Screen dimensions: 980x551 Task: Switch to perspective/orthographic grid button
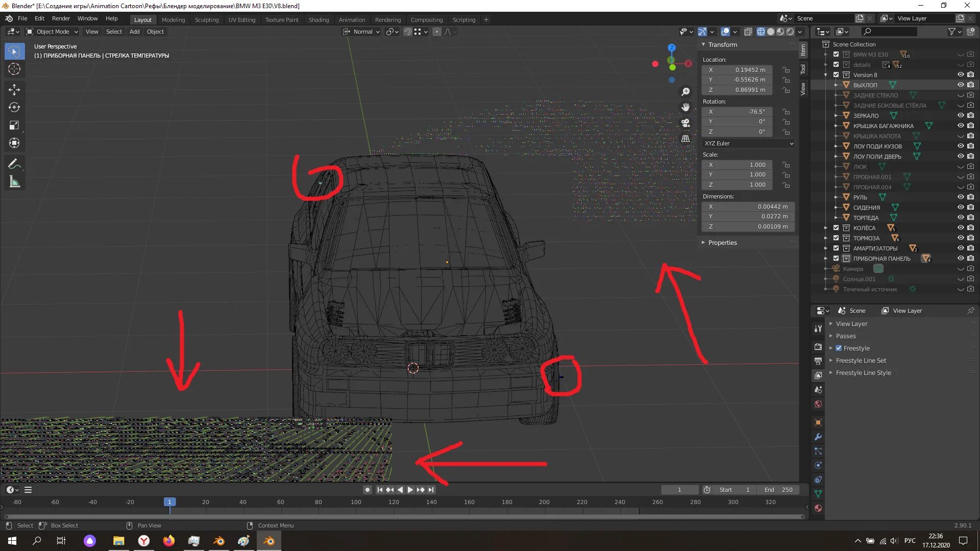tap(685, 139)
